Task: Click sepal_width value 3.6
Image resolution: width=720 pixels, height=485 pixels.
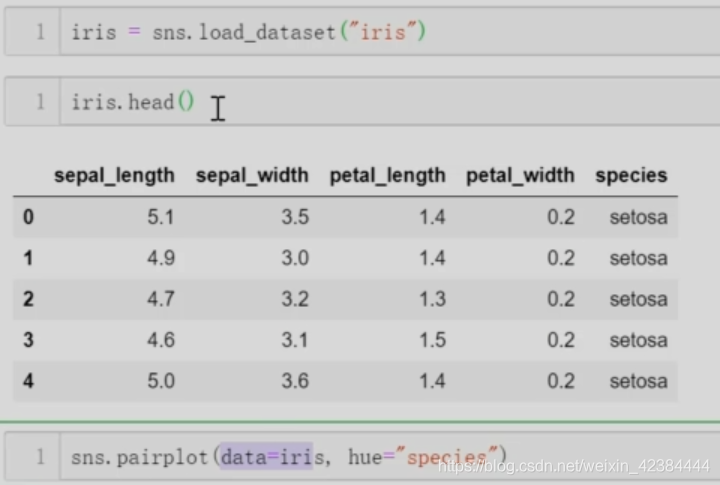Action: coord(295,381)
